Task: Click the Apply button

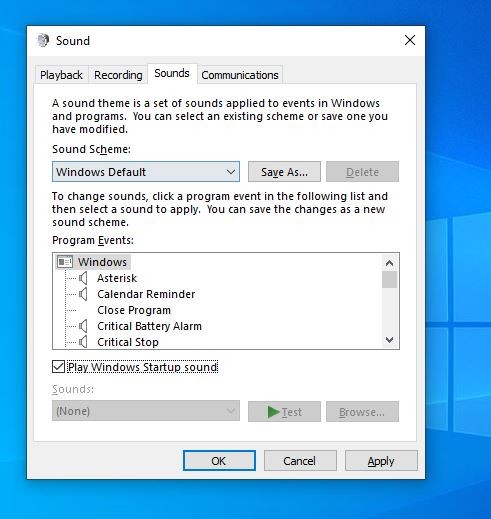Action: click(381, 460)
